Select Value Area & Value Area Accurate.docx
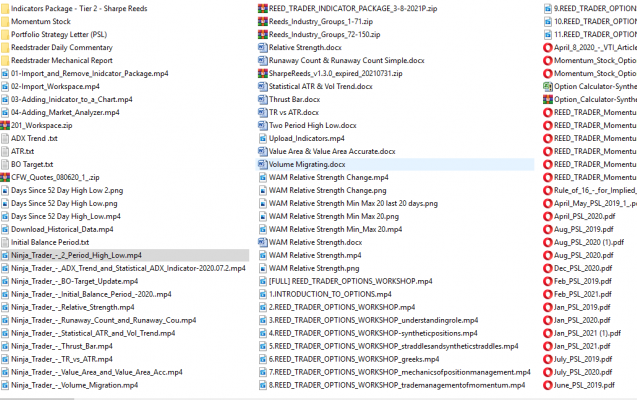Screen dimensions: 637x400 [x=332, y=151]
